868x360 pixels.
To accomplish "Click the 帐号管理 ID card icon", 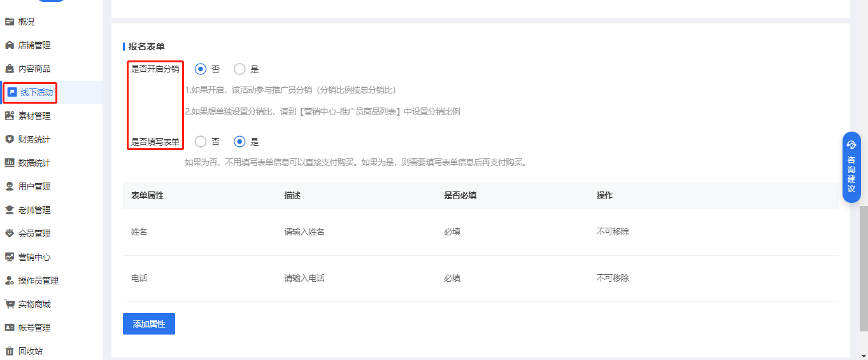I will coord(10,328).
